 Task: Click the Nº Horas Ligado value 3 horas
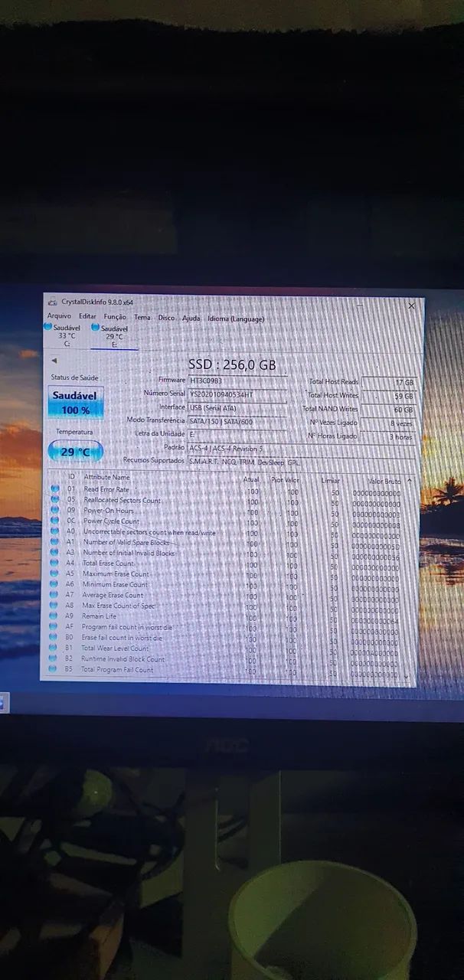point(389,436)
